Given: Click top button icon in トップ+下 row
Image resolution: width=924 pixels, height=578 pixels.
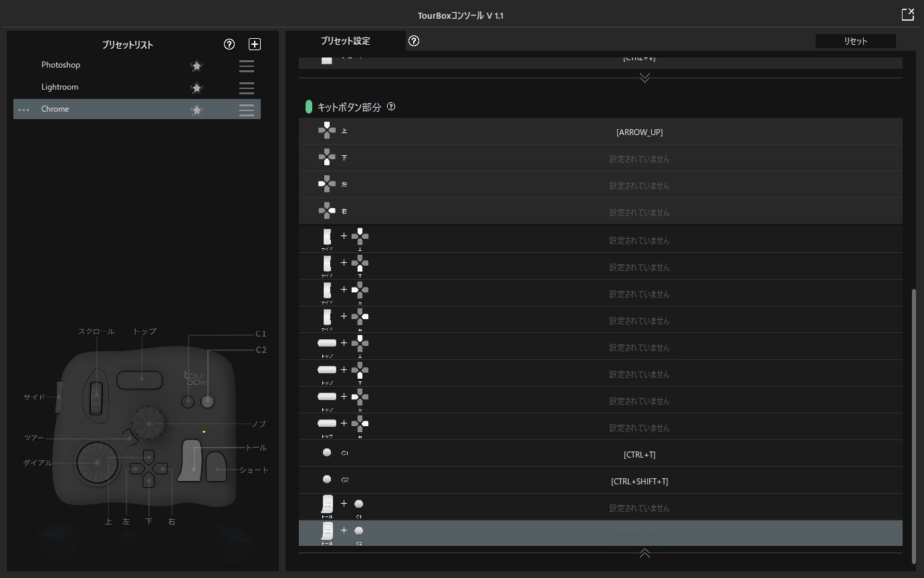Looking at the screenshot, I should click(x=326, y=369).
